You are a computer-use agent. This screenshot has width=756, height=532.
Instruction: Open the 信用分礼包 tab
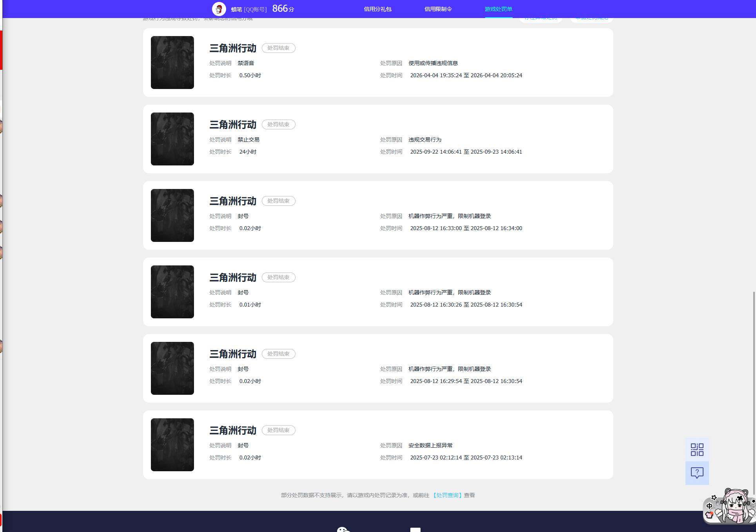[377, 9]
